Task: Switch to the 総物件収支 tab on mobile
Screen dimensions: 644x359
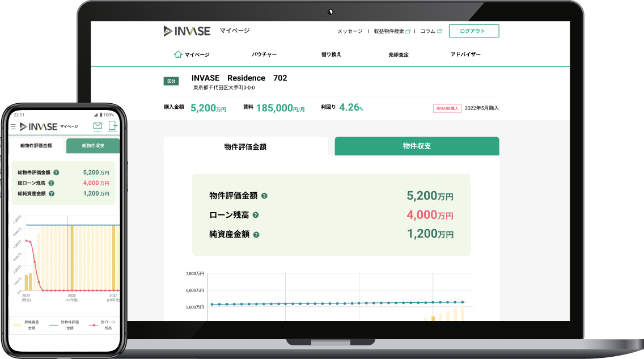Action: pyautogui.click(x=94, y=145)
